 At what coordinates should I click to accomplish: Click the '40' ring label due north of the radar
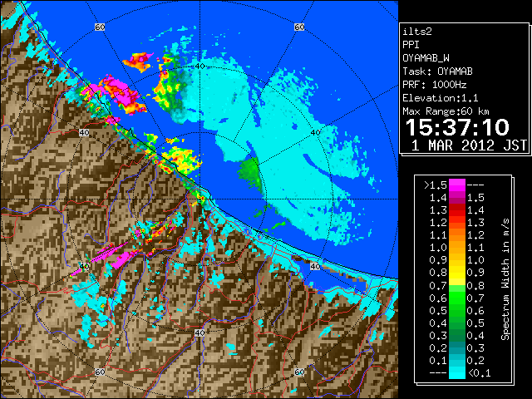pyautogui.click(x=200, y=66)
